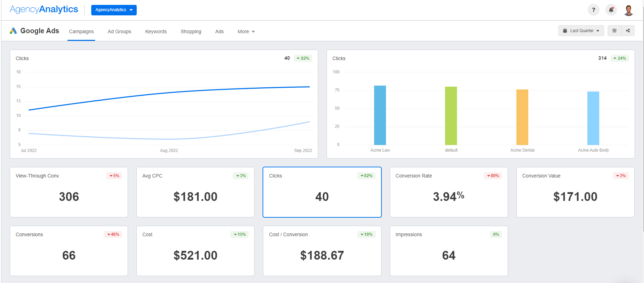Click the 0% badge on Impressions
Screen dimensions: 644x283
click(496, 234)
